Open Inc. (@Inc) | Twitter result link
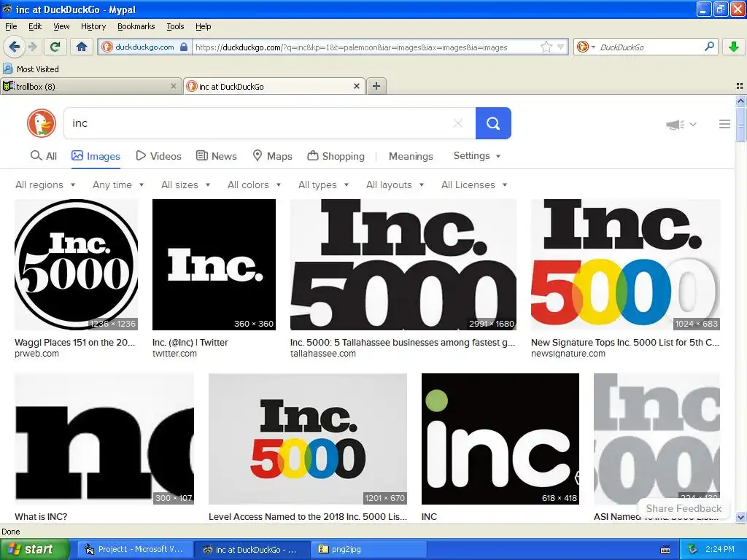The height and width of the screenshot is (560, 747). (x=190, y=343)
